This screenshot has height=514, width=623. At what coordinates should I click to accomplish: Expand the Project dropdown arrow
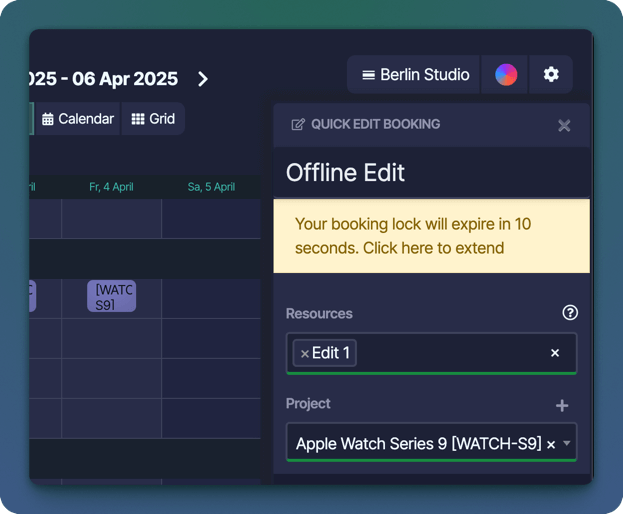(567, 443)
